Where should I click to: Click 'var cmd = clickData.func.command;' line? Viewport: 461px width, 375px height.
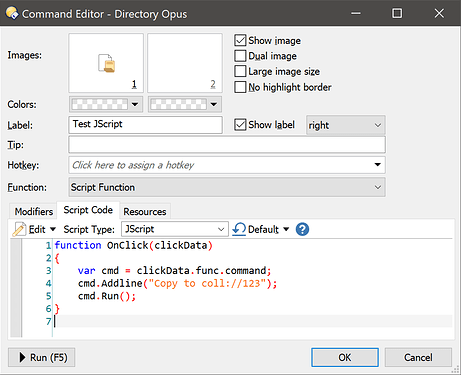click(175, 270)
